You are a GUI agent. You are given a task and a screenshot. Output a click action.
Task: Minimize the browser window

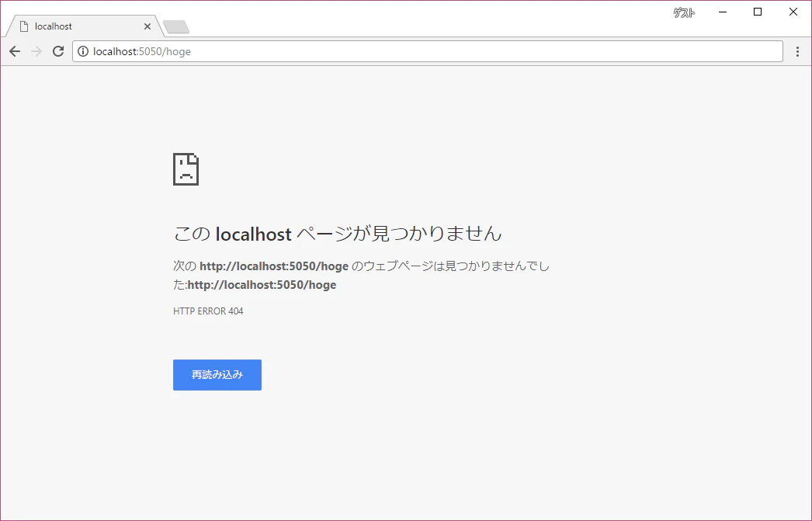click(723, 12)
